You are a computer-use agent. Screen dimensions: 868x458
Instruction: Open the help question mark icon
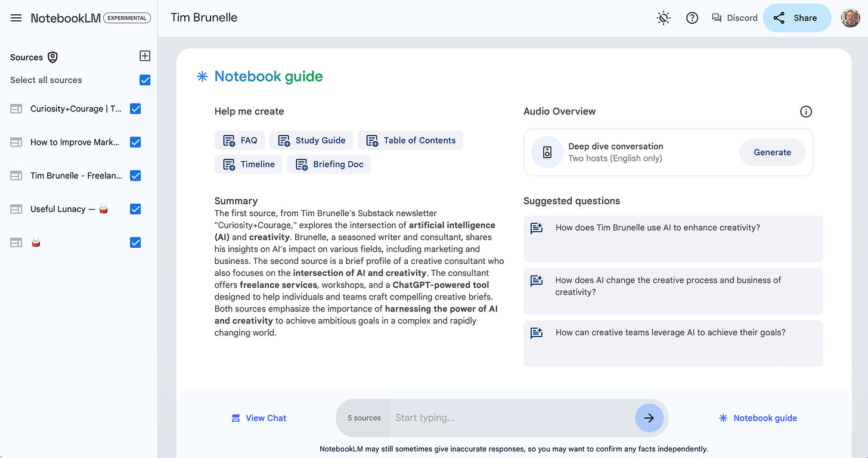tap(692, 18)
